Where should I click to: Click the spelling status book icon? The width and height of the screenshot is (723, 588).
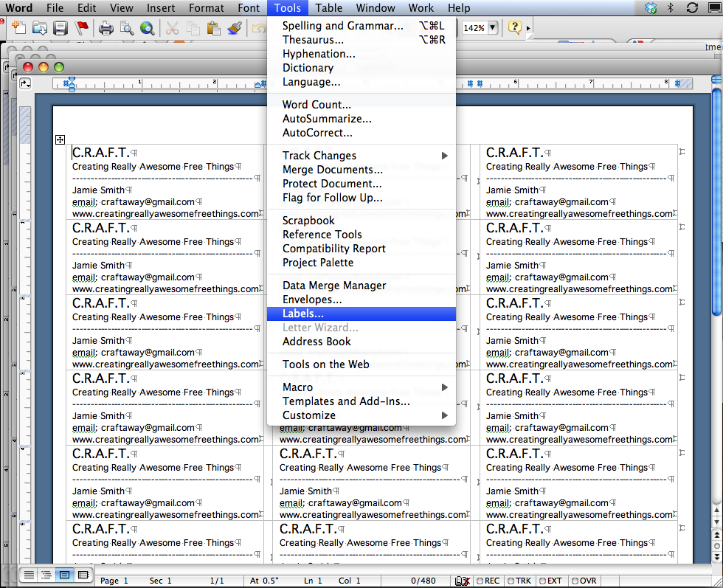462,581
